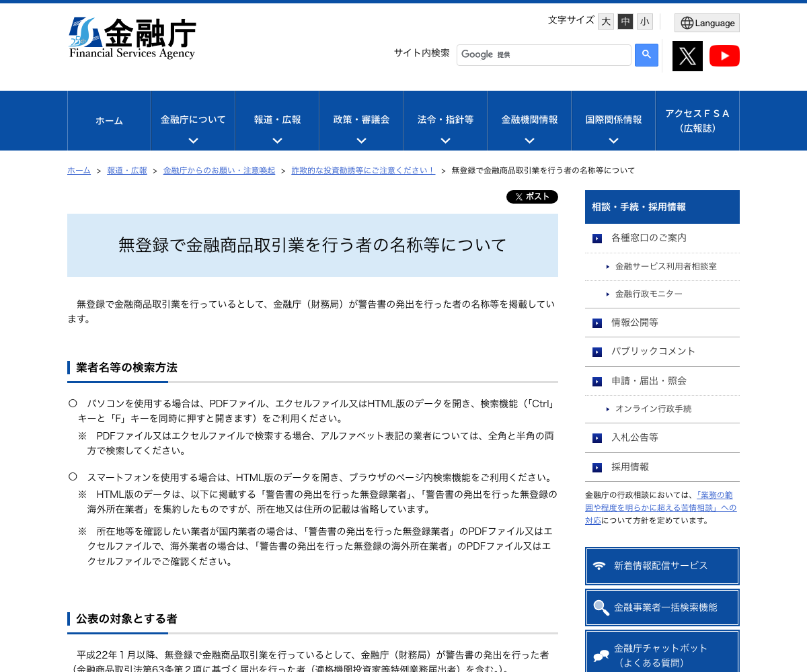
Task: Expand the 国際関係情報 menu chevron
Action: point(613,141)
